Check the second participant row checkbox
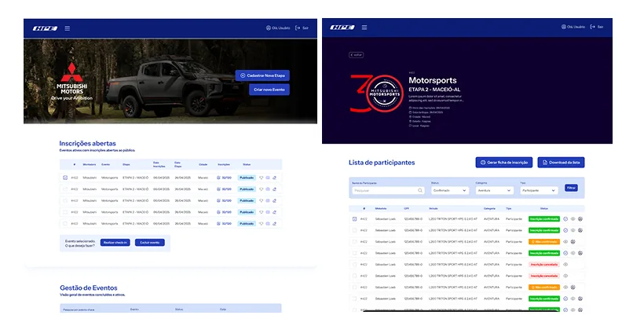Image resolution: width=644 pixels, height=330 pixels. click(x=354, y=230)
